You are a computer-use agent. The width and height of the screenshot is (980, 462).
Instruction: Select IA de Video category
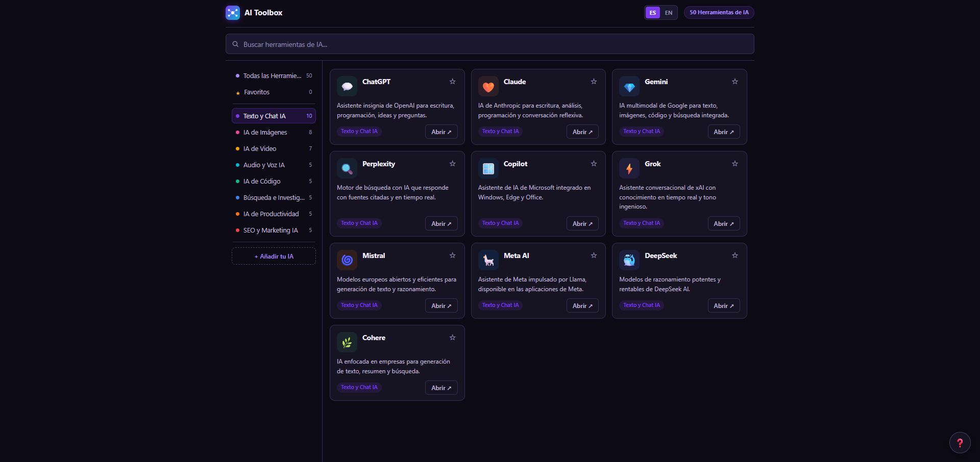pos(274,148)
